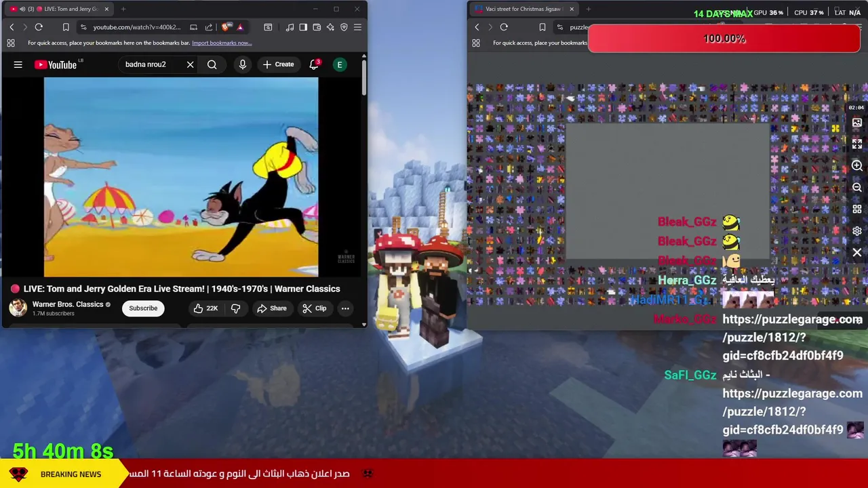Show puzzle preview image icon
Screen dimensions: 868x488
tap(857, 123)
